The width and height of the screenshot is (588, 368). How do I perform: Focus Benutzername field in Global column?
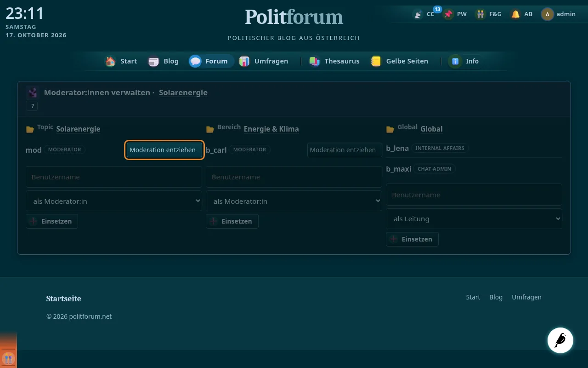[x=474, y=195]
